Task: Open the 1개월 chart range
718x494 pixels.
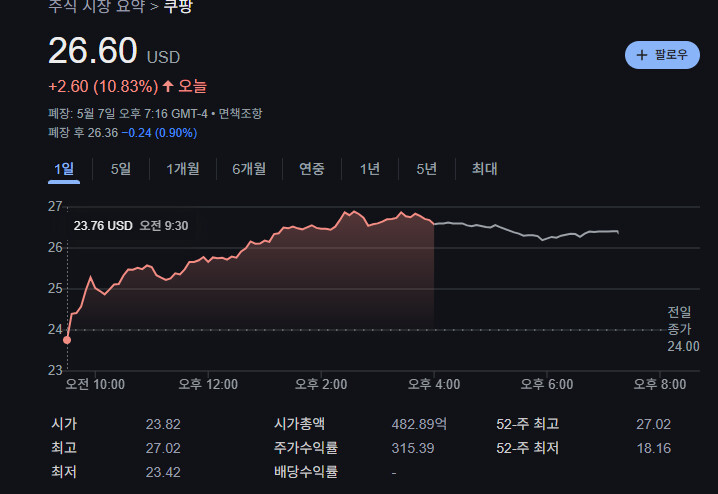Action: [x=183, y=169]
